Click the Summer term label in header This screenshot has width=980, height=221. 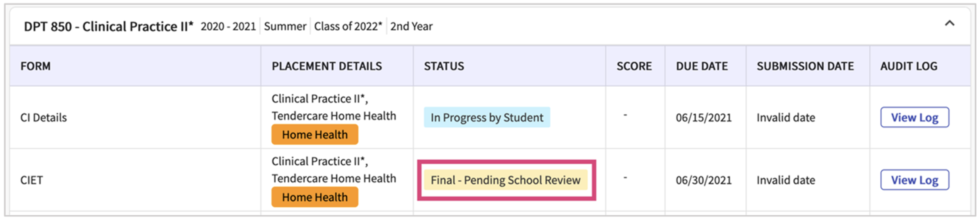[x=285, y=27]
